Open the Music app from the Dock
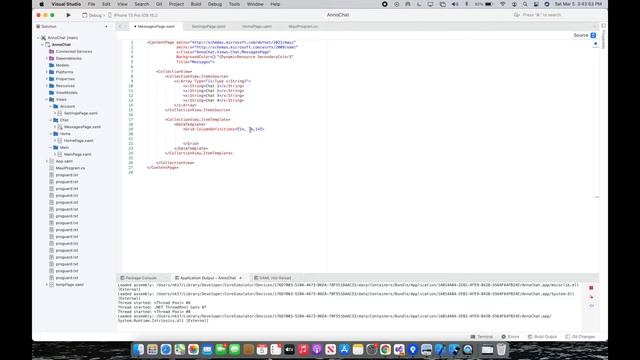640x360 pixels. pos(303,349)
